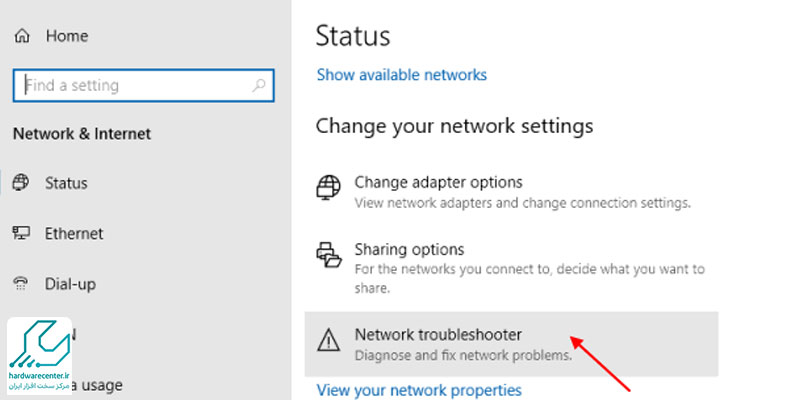Click the hardwarecenter.ir logo
Viewport: 800px width, 400px height.
(x=39, y=356)
